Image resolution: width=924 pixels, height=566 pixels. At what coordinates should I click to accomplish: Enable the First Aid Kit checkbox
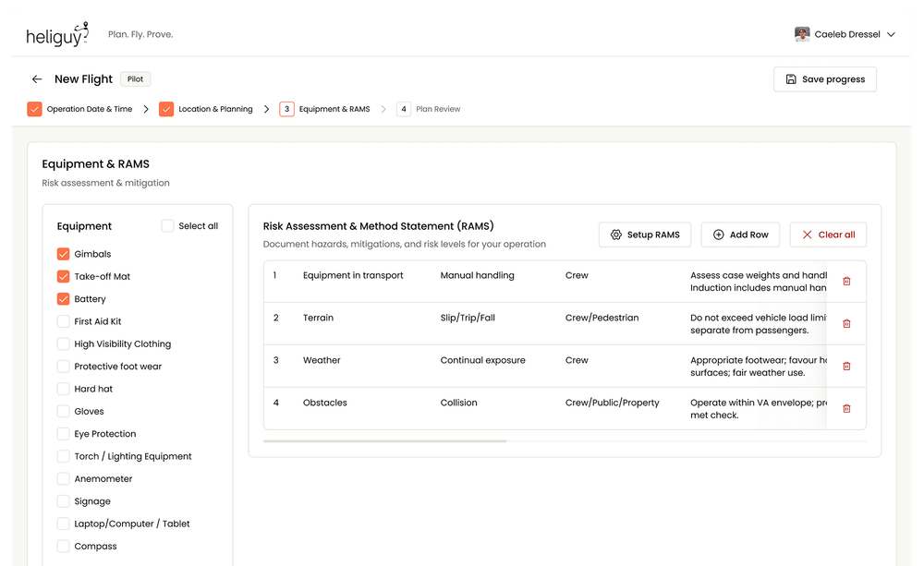coord(64,321)
